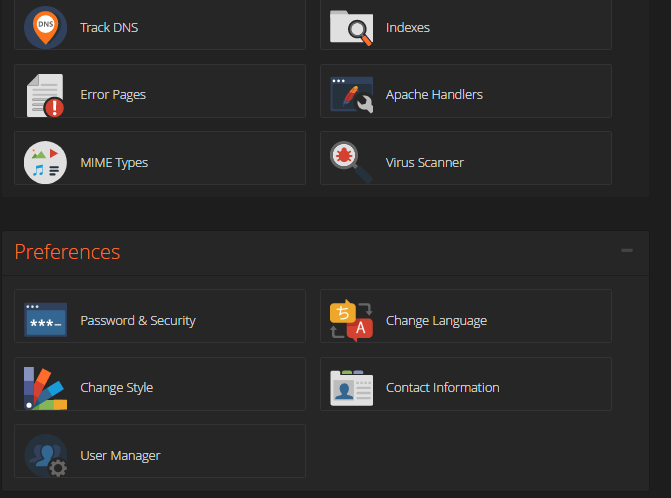
Task: Click the User Manager gear icon
Action: [45, 455]
